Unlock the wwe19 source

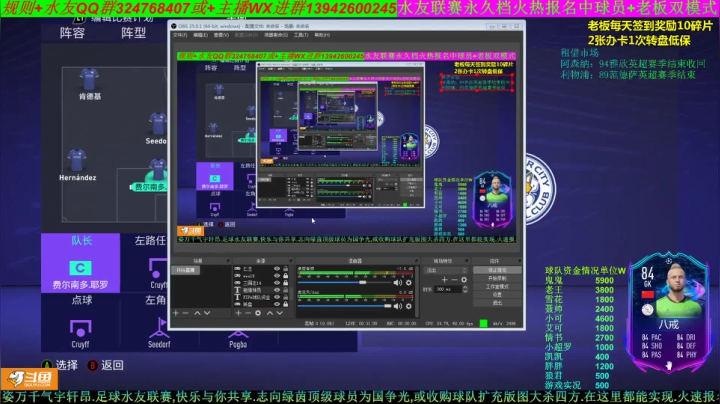click(286, 276)
